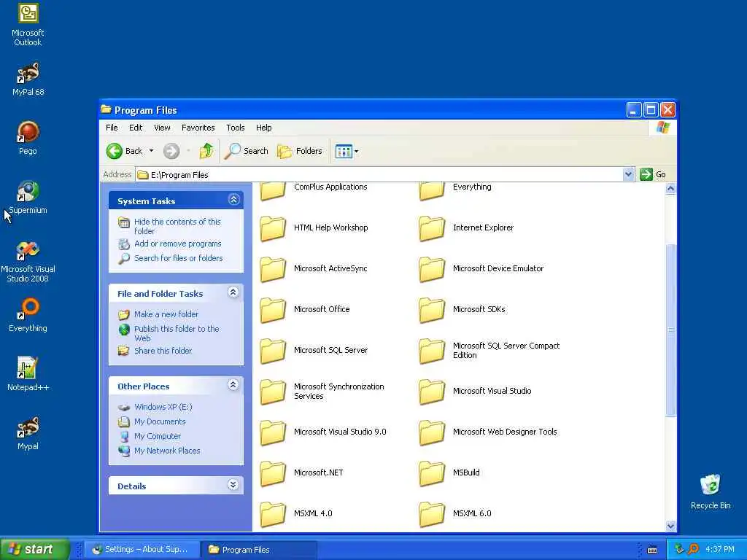Open My Documents from Other Places
The width and height of the screenshot is (747, 560).
point(160,422)
